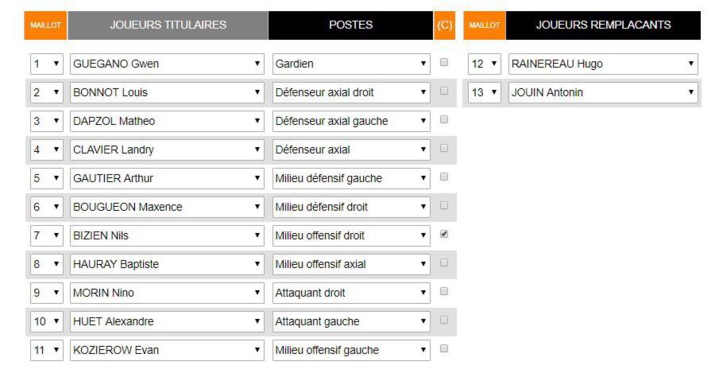Viewport: 719px width, 373px height.
Task: Open jersey number 7 dropdown
Action: (46, 235)
